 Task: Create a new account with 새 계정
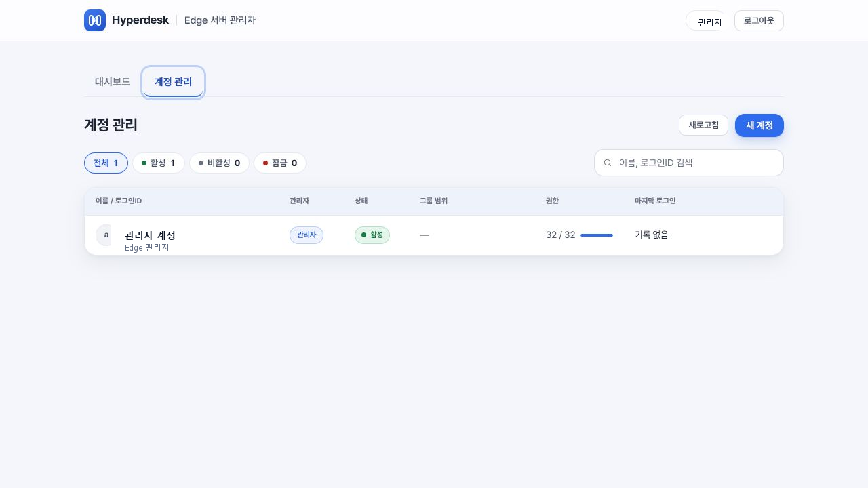point(759,125)
